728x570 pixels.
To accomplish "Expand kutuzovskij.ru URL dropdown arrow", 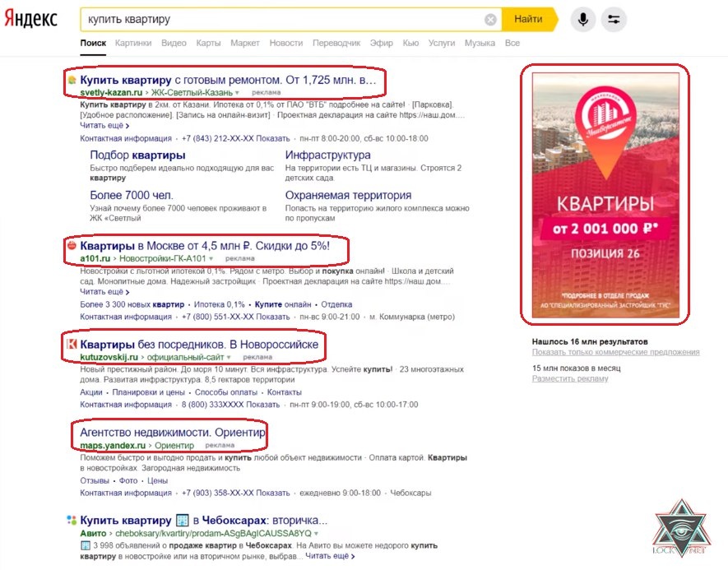I will coord(229,358).
